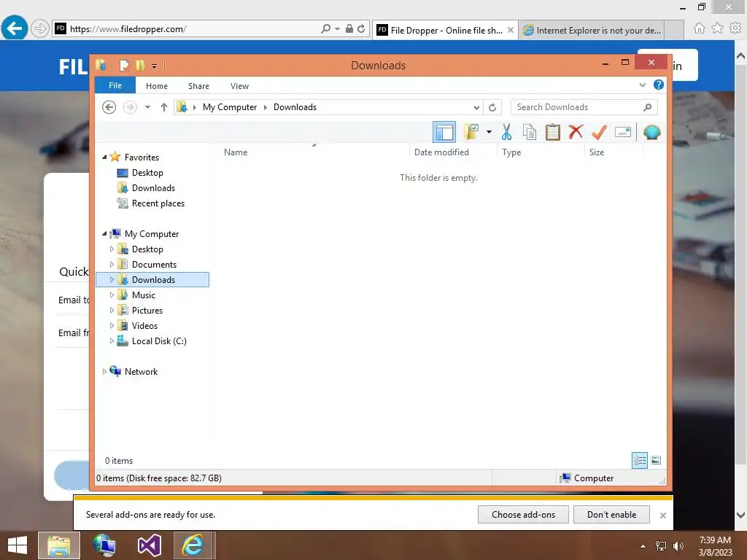Switch to the Home ribbon tab
747x560 pixels.
pos(157,86)
